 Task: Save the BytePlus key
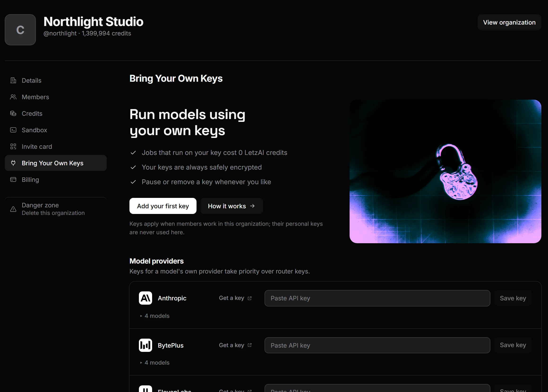[513, 345]
